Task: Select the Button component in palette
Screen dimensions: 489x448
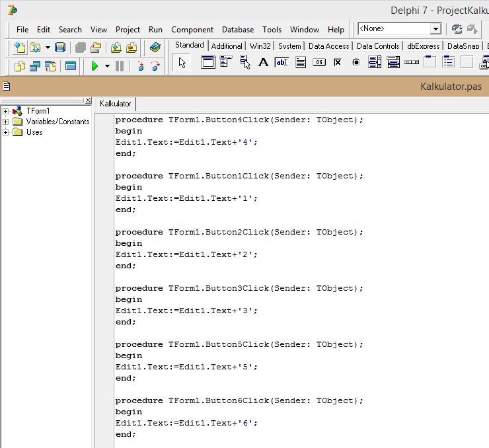Action: (x=319, y=62)
